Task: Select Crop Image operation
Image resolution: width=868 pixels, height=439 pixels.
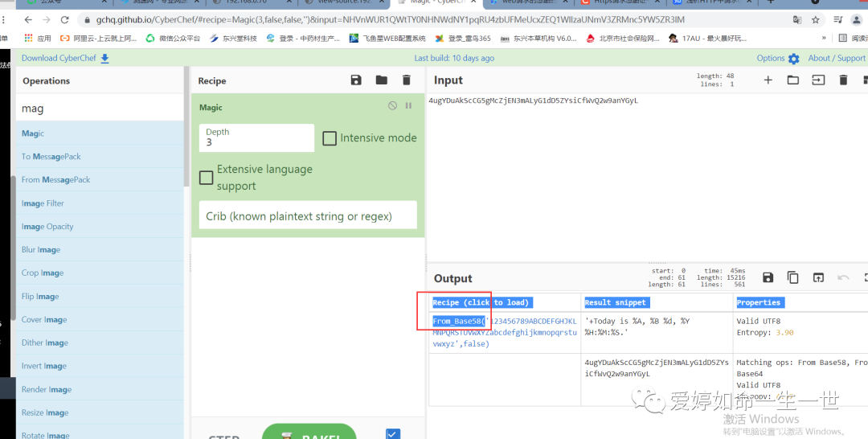Action: point(100,273)
